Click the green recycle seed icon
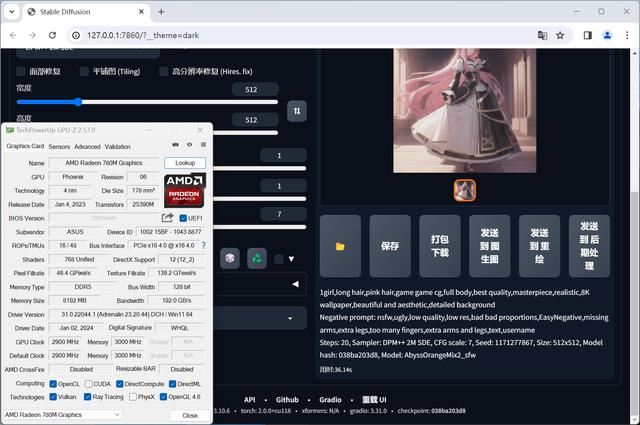This screenshot has width=640, height=425. pyautogui.click(x=257, y=258)
